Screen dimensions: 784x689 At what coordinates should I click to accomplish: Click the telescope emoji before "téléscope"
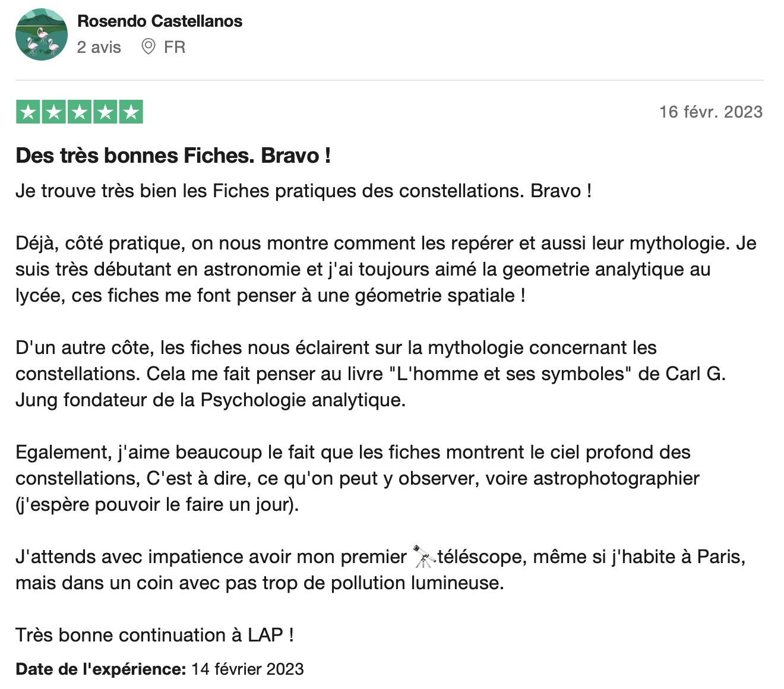pyautogui.click(x=423, y=557)
